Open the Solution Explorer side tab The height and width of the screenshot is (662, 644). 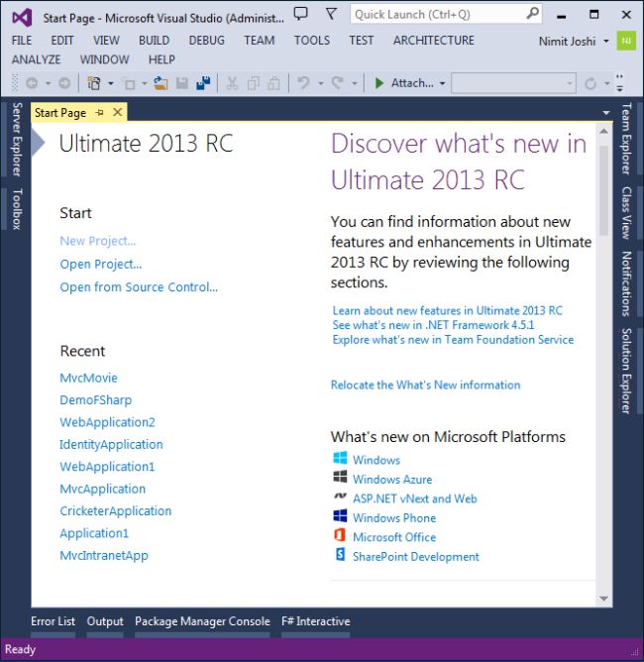click(627, 371)
